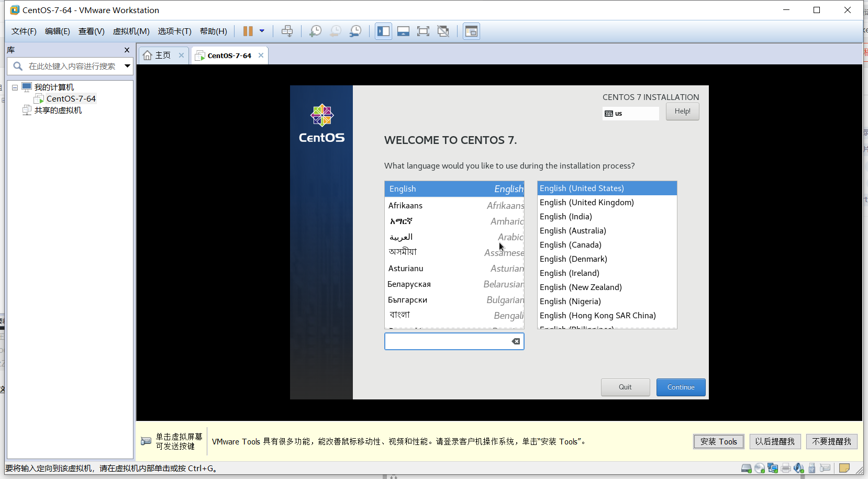Close the 主页 tab
This screenshot has height=479, width=868.
pyautogui.click(x=181, y=55)
